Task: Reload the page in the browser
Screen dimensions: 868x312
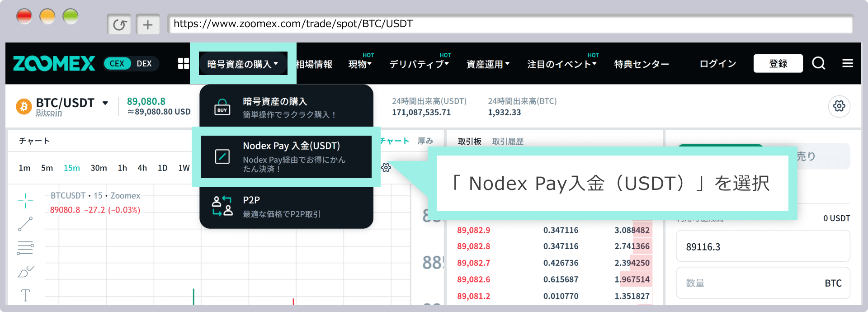Action: tap(119, 24)
